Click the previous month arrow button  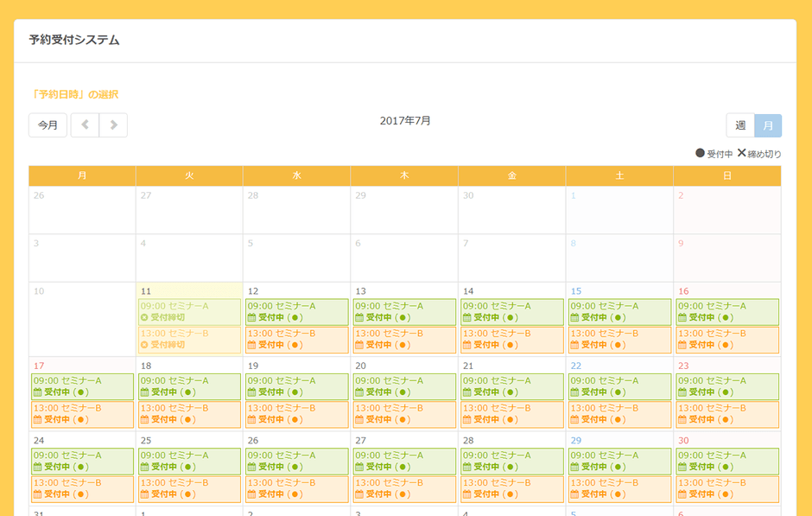pyautogui.click(x=85, y=125)
